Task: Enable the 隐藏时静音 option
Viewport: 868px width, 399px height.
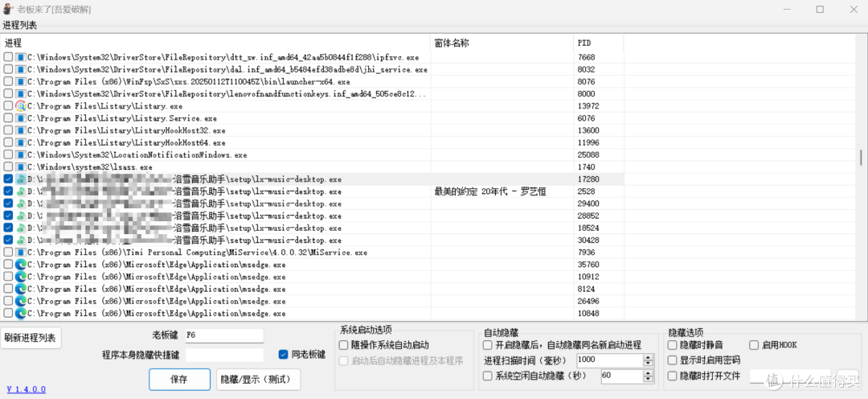Action: pos(672,345)
